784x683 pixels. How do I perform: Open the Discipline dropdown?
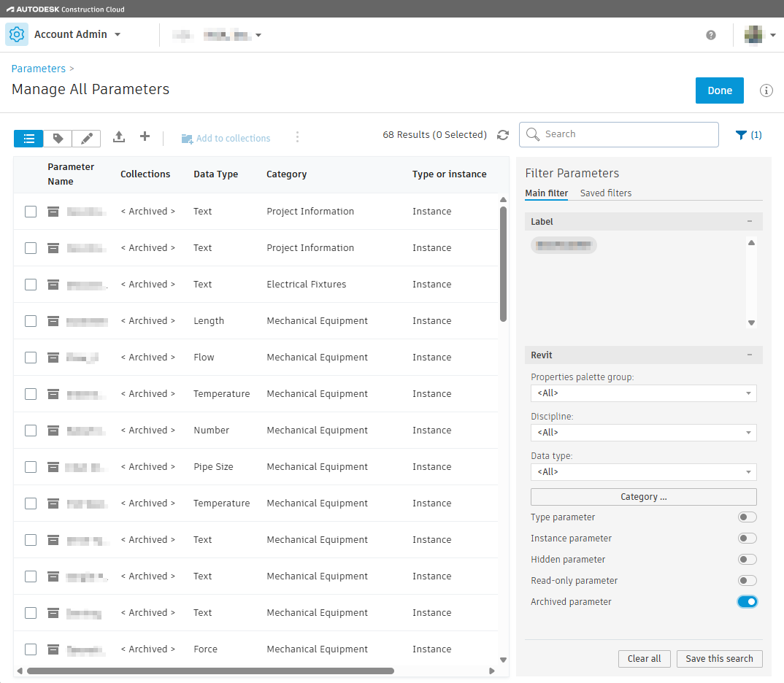tap(643, 432)
